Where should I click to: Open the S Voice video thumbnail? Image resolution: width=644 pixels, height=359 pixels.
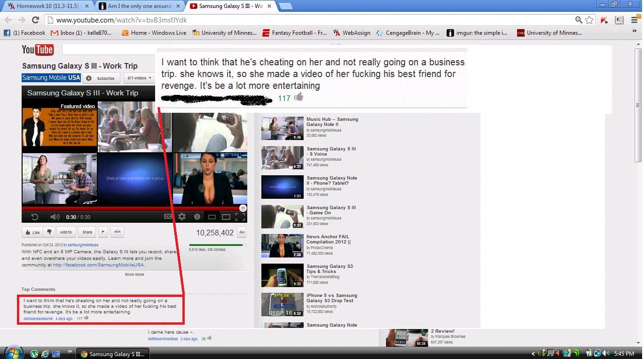(283, 158)
